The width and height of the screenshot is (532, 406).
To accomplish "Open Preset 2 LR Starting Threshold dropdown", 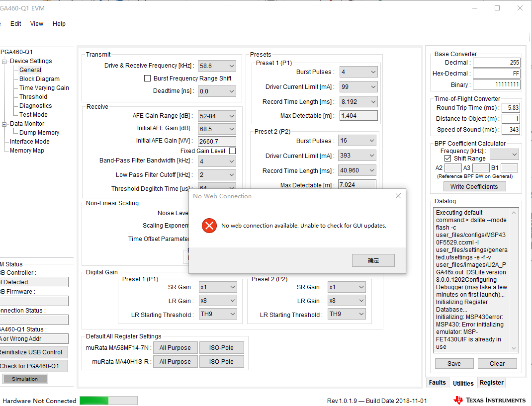I will [x=347, y=314].
